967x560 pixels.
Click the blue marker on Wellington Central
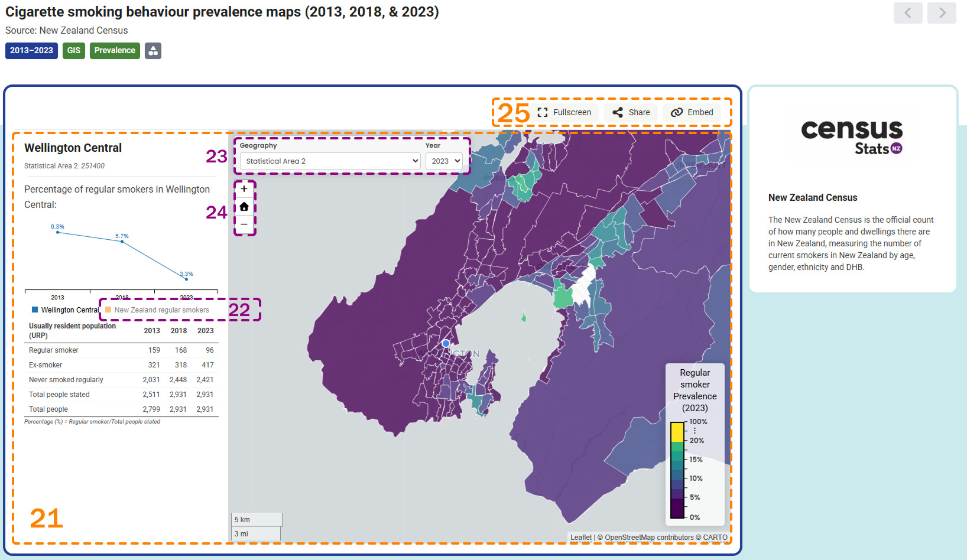446,343
